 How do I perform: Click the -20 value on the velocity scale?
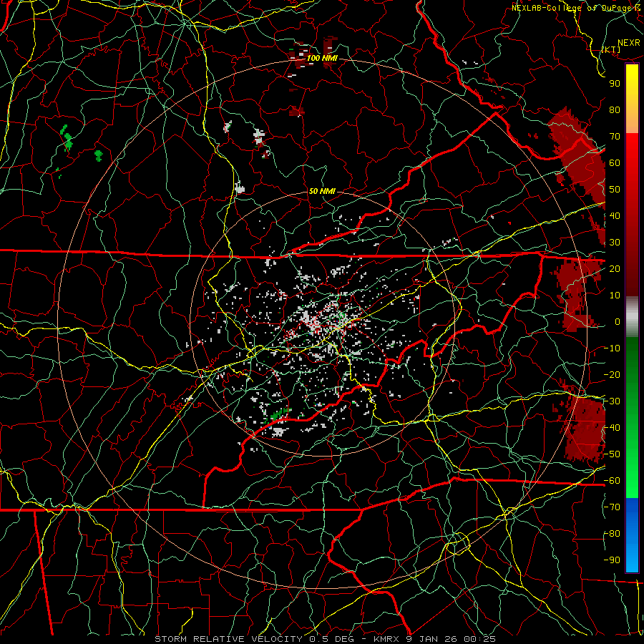point(612,374)
